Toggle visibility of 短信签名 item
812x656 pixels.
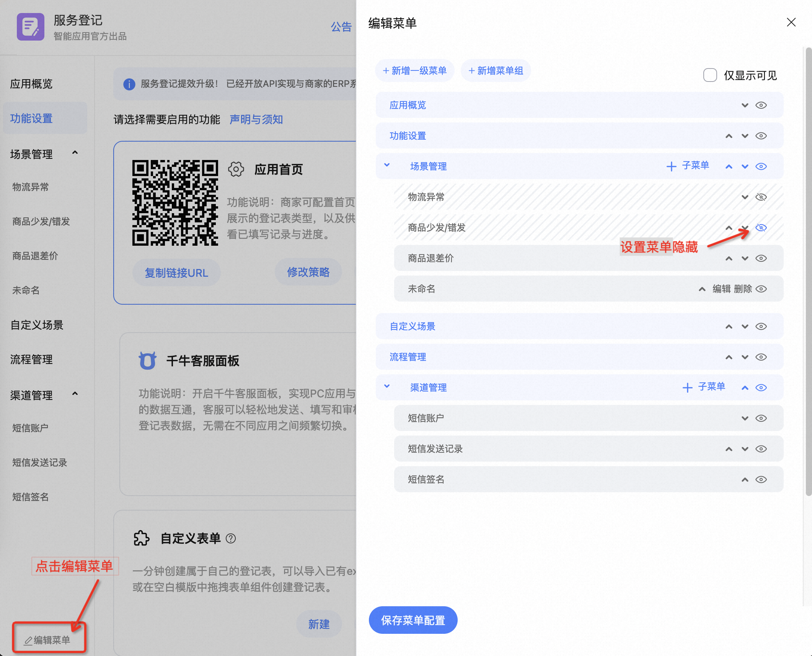coord(761,480)
